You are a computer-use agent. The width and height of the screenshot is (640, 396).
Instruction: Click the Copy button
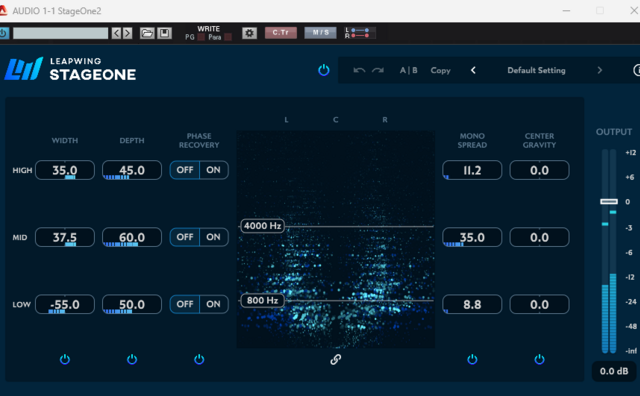(440, 70)
